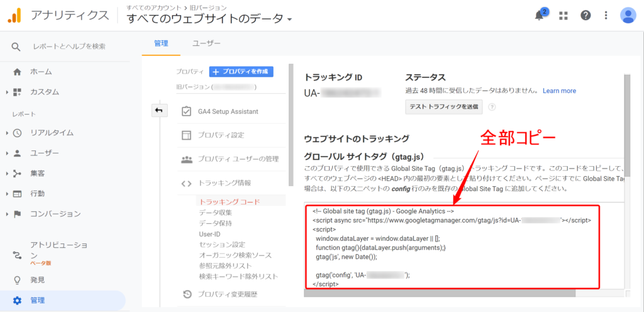The height and width of the screenshot is (312, 644).
Task: Click the Behavior window icon
Action: click(17, 193)
